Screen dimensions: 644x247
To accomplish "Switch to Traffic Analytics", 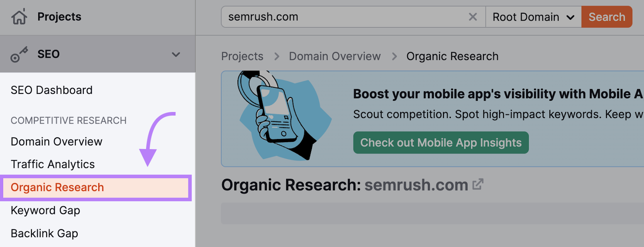I will 53,164.
